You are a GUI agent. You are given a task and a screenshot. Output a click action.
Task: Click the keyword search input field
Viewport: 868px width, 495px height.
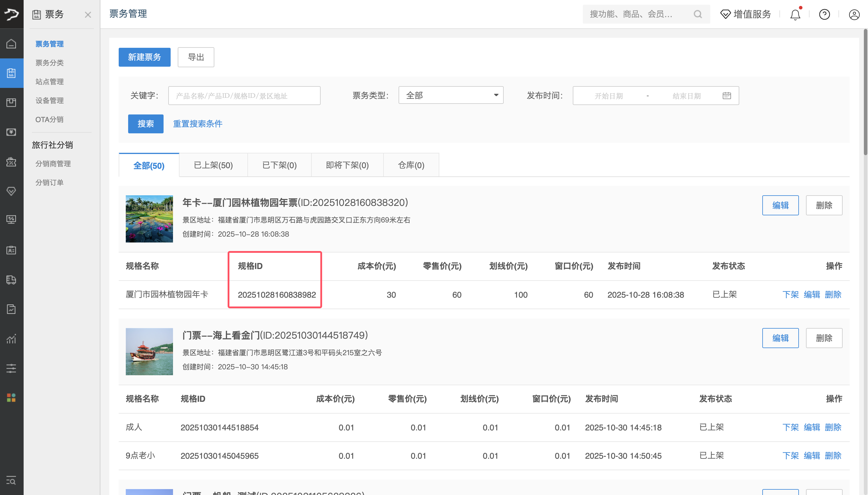(x=244, y=96)
